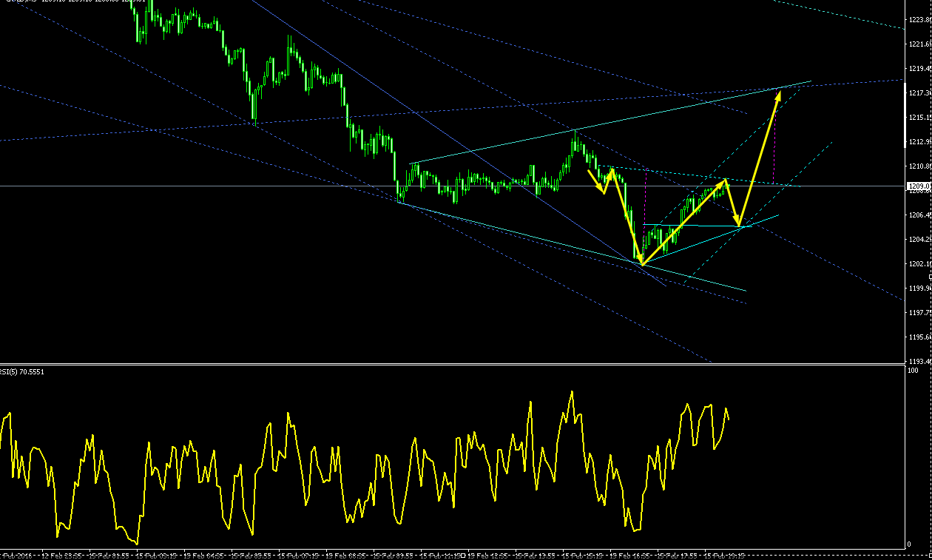This screenshot has height=560, width=932.
Task: Click the 1219.4 price scale label
Action: (919, 69)
